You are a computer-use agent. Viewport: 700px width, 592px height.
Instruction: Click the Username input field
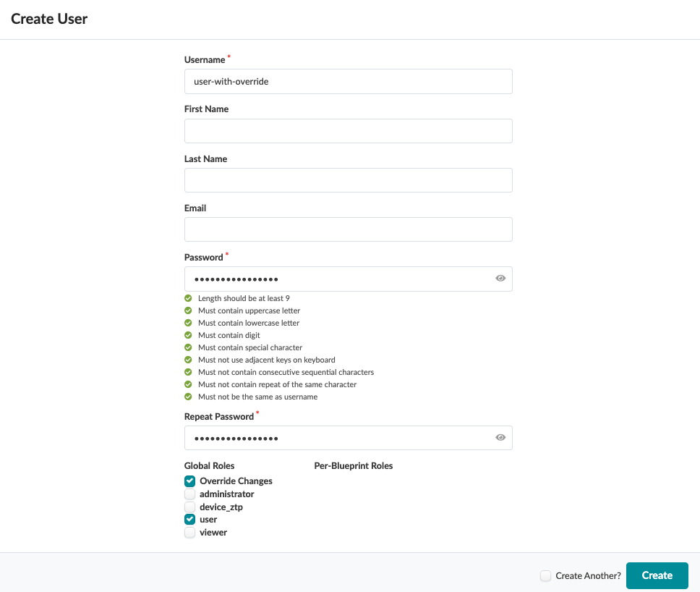(x=348, y=82)
